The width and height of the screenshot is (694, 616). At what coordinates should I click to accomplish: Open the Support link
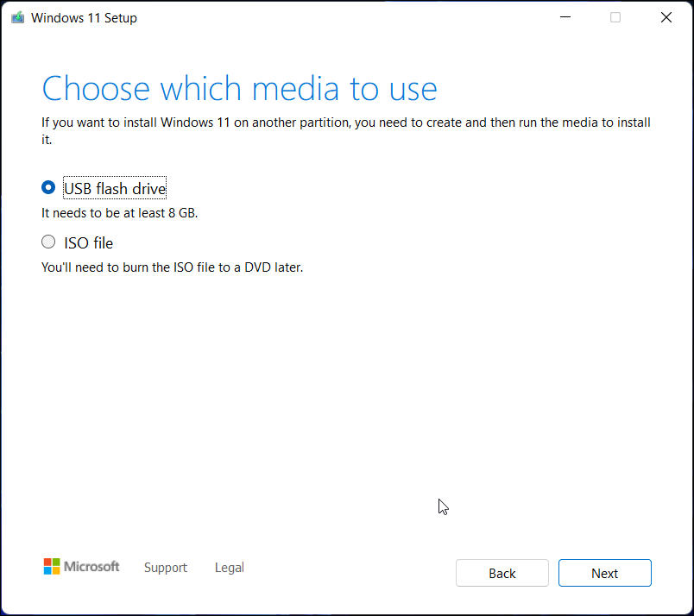click(x=166, y=567)
